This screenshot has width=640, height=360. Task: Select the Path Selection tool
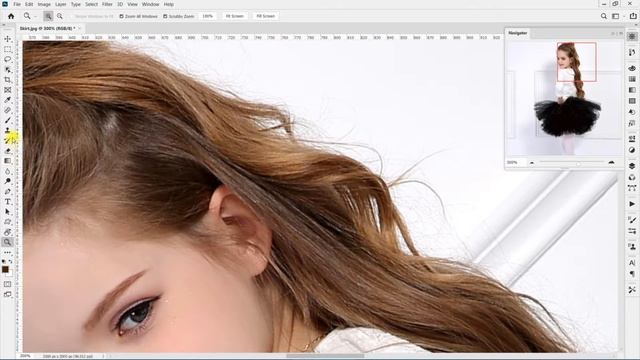tap(7, 212)
